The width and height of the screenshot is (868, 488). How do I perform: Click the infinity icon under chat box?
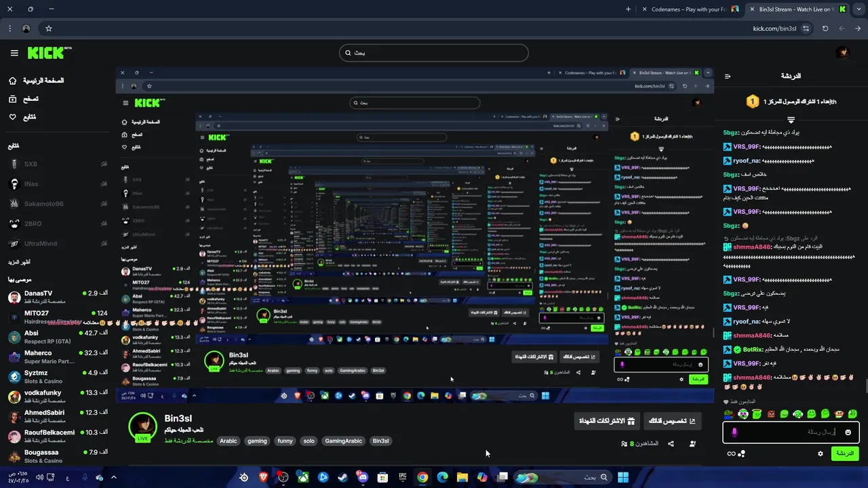731,453
